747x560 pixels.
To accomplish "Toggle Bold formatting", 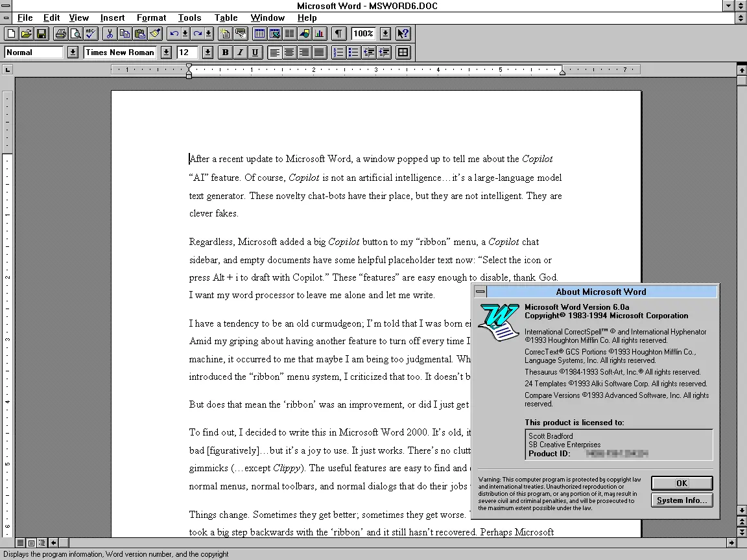I will click(x=225, y=52).
